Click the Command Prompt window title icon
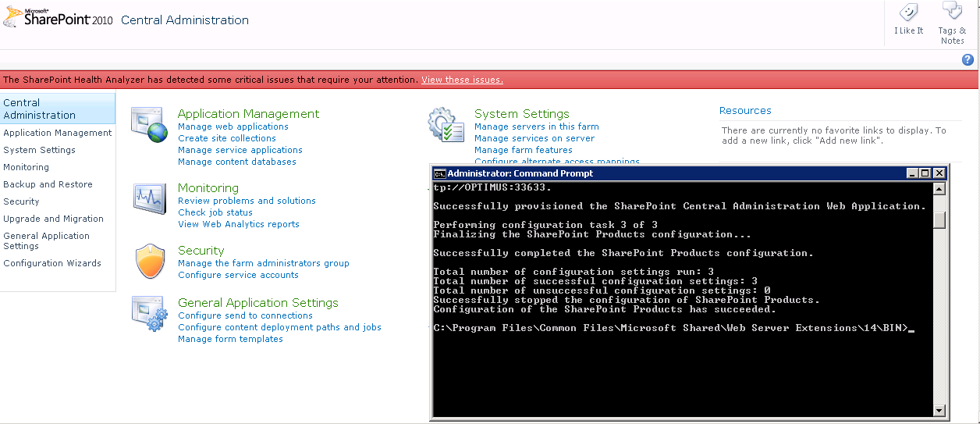 pyautogui.click(x=439, y=173)
